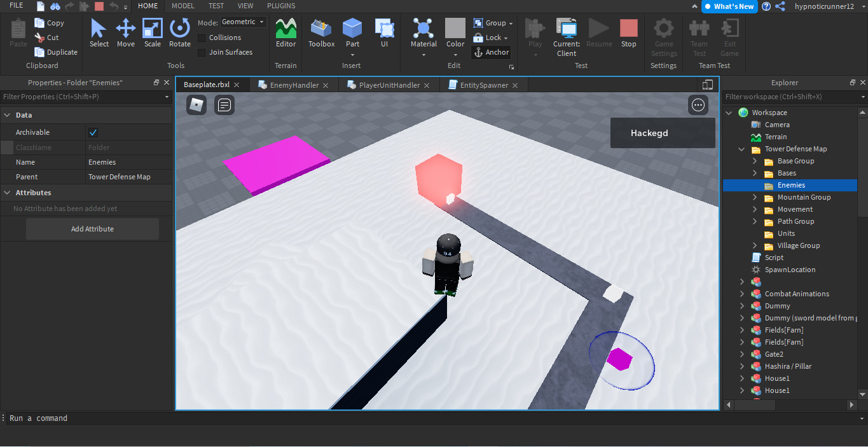This screenshot has width=868, height=447.
Task: Activate the Scale tool
Action: [153, 32]
